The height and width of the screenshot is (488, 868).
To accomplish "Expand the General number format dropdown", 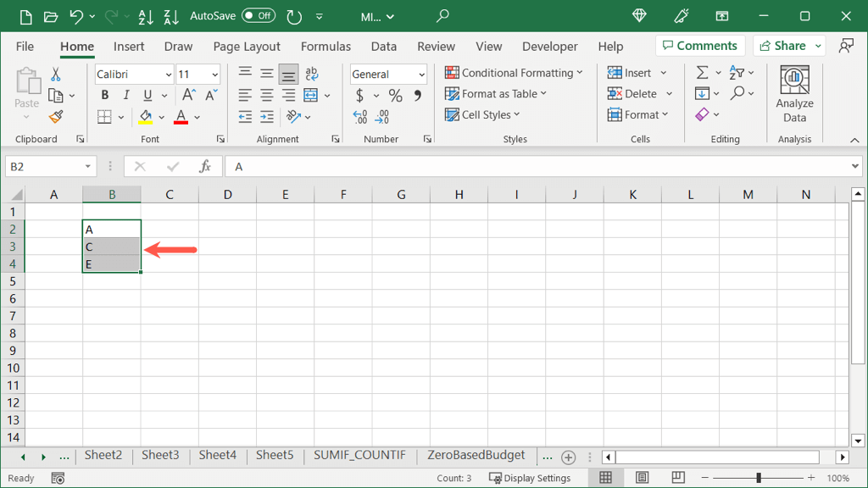I will pos(421,75).
